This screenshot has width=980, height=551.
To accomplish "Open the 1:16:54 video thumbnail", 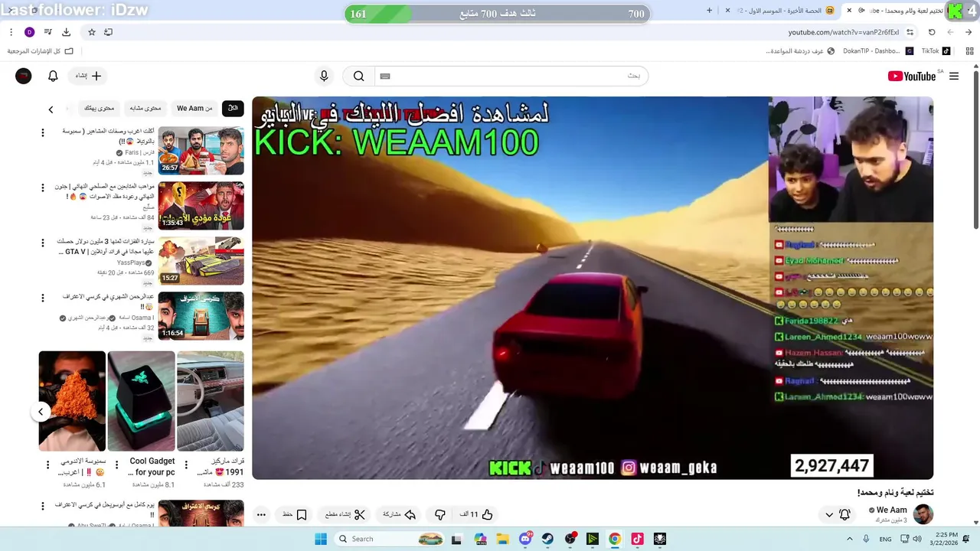I will coord(201,316).
